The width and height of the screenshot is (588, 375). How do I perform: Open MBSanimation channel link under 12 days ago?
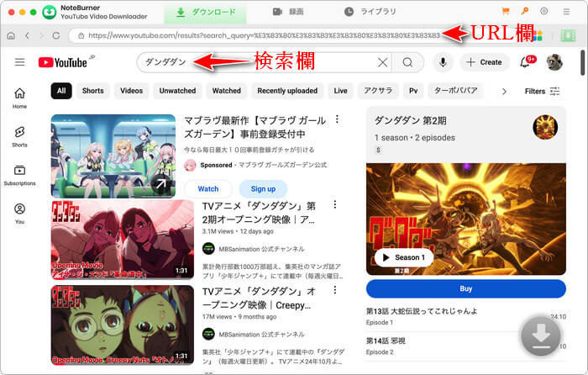click(261, 249)
